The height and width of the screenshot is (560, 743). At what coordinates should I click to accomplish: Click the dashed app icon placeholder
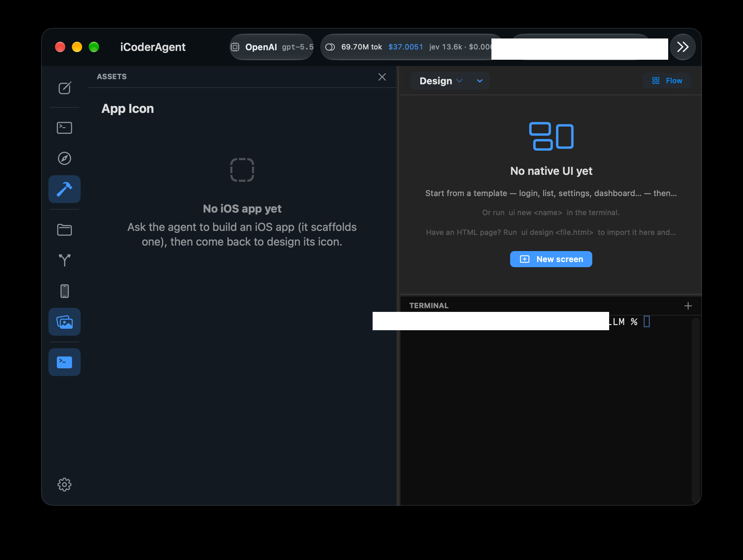pyautogui.click(x=242, y=170)
